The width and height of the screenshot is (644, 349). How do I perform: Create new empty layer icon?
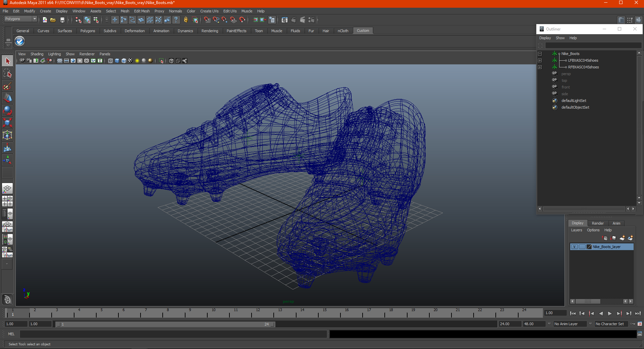click(x=622, y=238)
